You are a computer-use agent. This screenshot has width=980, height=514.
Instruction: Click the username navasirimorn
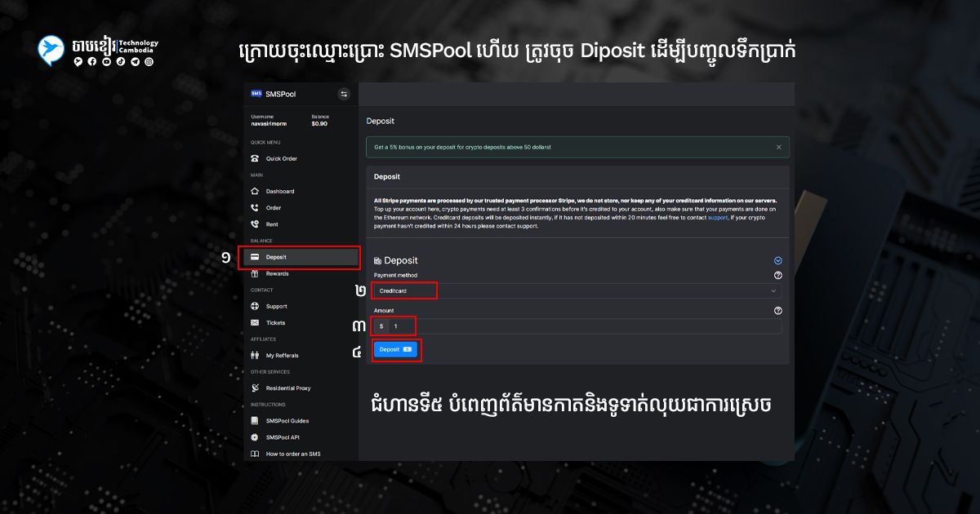(268, 124)
